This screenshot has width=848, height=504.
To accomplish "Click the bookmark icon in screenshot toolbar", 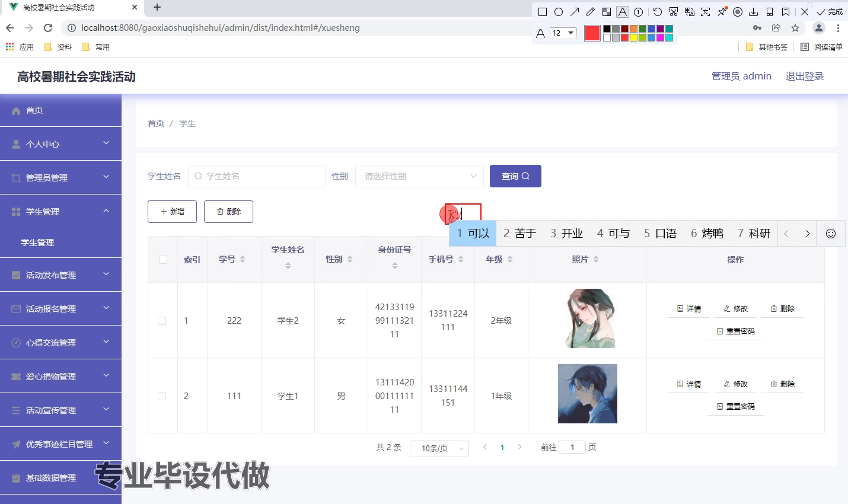I will click(786, 12).
